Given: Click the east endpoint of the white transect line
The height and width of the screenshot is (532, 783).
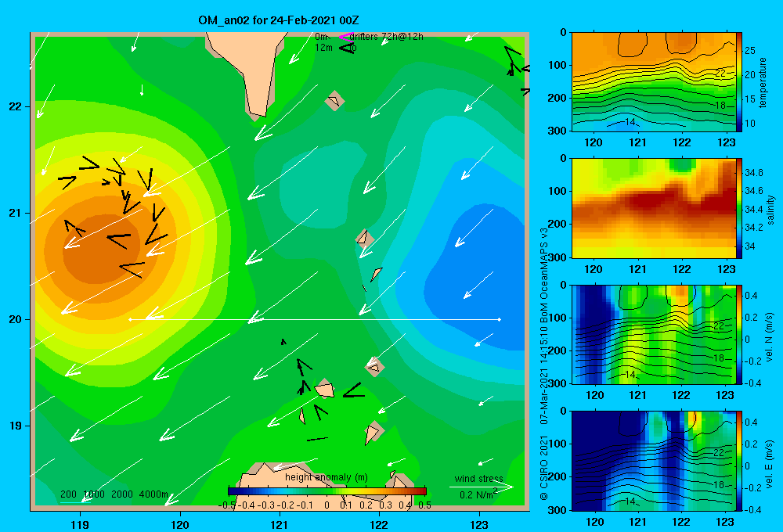Looking at the screenshot, I should click(500, 319).
